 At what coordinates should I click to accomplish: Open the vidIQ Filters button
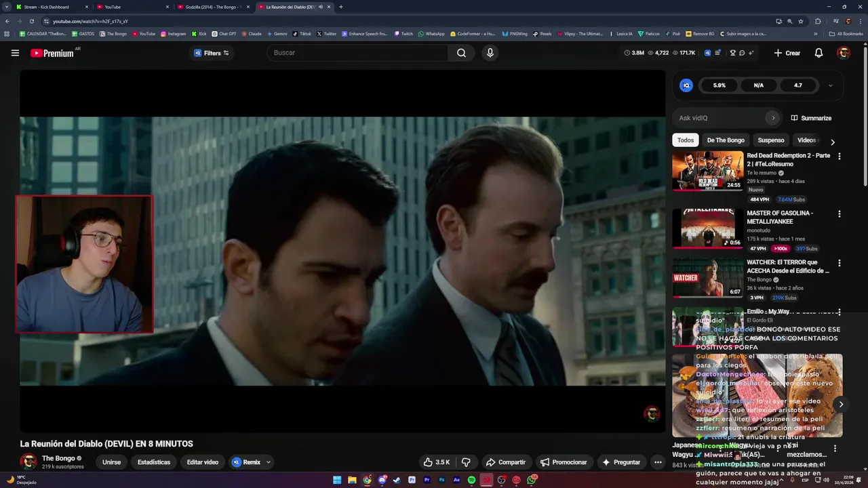212,53
